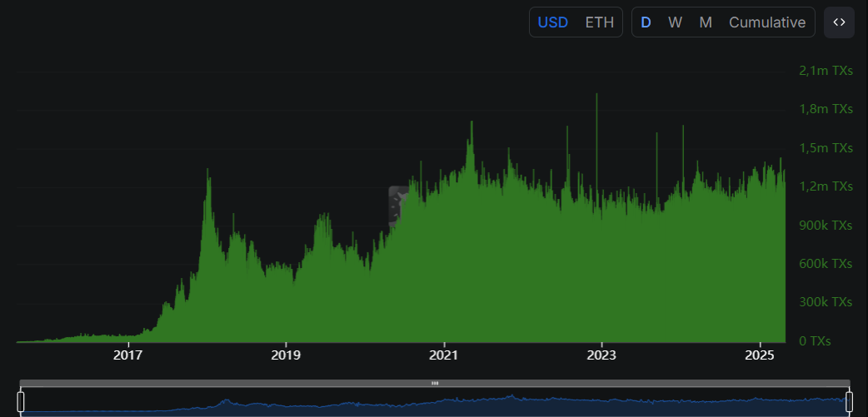Click the range scrollbar center grip
868x417 pixels.
[435, 383]
